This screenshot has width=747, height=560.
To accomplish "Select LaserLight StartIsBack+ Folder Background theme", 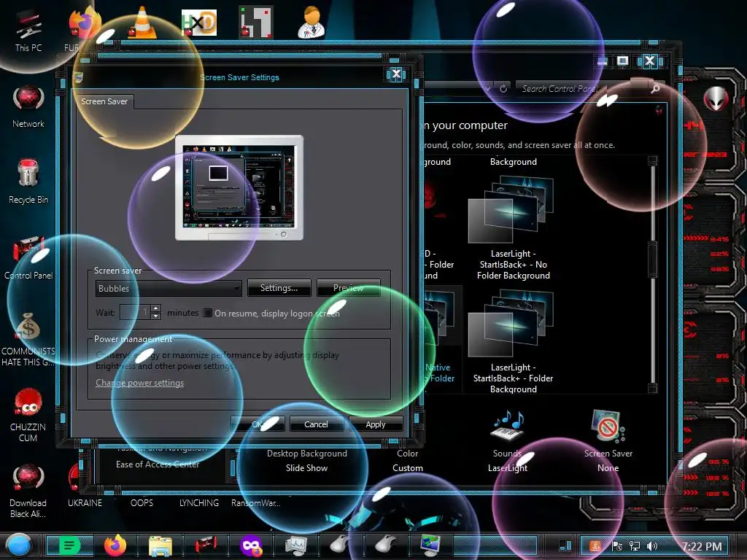I will 513,342.
